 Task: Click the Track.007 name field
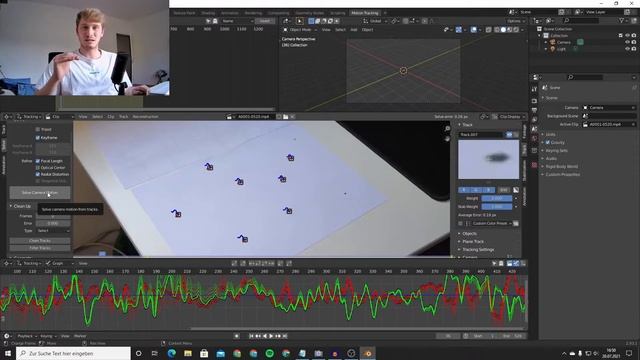point(481,134)
